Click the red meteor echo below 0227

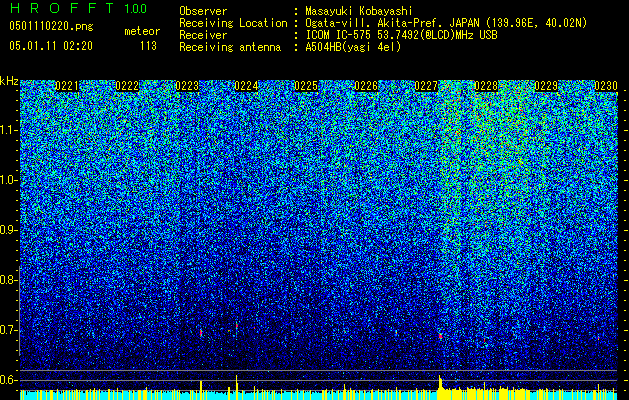440,336
